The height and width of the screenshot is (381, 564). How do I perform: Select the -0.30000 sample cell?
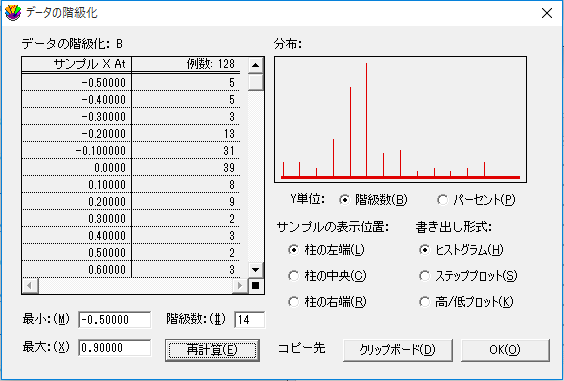[77, 117]
